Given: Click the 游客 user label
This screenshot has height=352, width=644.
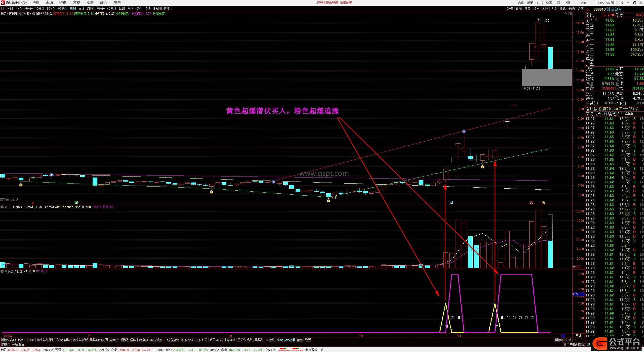Looking at the screenshot, I should 584,3.
